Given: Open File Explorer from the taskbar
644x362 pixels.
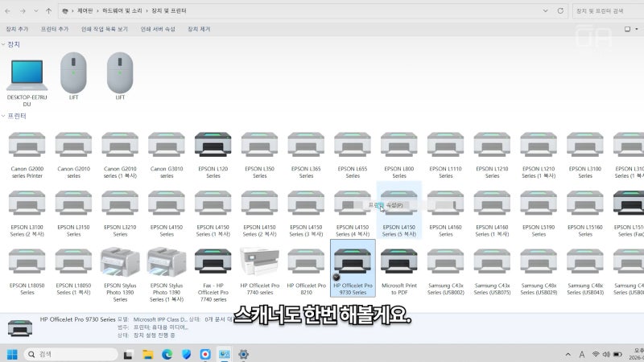Looking at the screenshot, I should [148, 354].
